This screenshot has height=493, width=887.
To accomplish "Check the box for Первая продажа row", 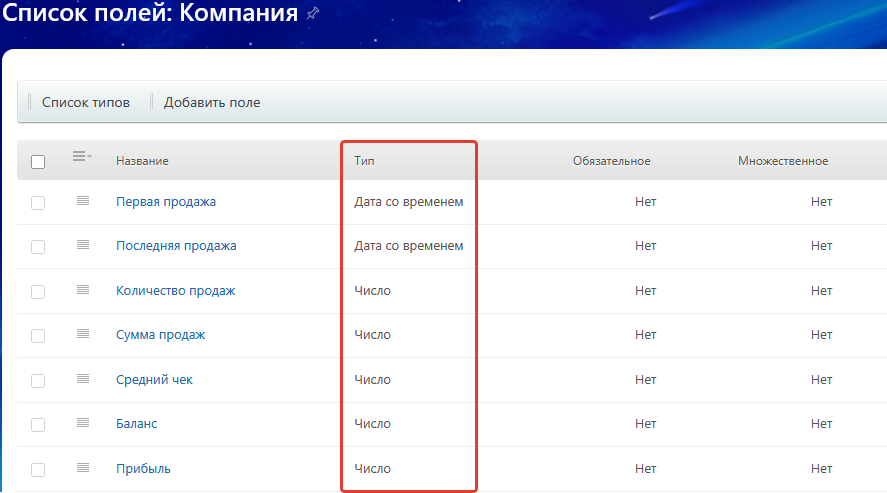I will [38, 202].
